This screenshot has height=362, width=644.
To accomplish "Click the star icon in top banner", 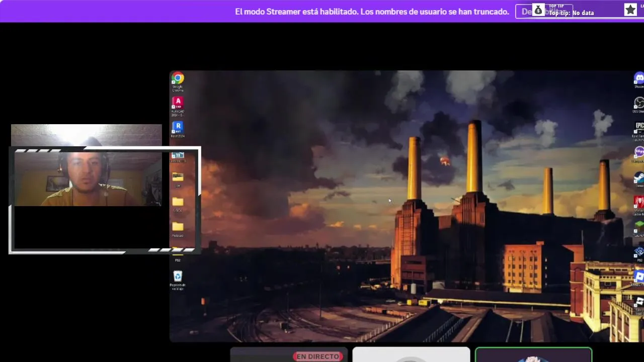I will [630, 10].
